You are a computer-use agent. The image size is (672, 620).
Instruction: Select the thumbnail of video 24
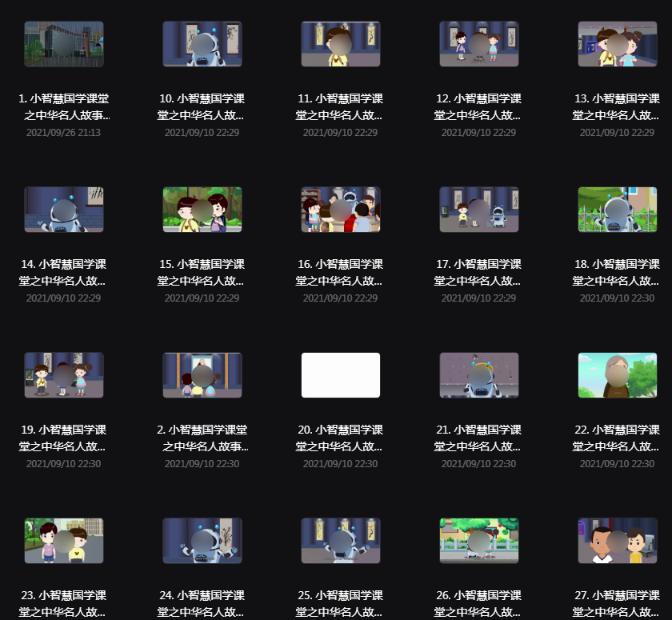tap(202, 541)
